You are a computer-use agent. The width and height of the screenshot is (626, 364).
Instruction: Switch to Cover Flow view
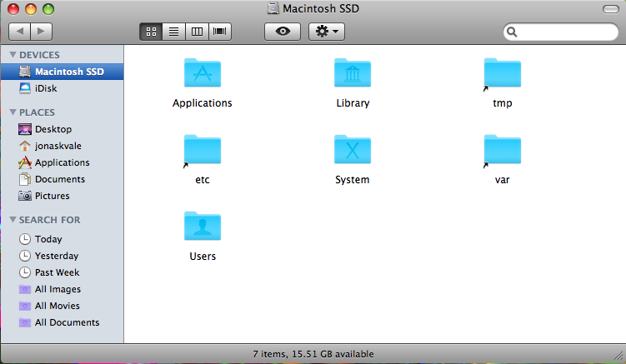point(220,32)
